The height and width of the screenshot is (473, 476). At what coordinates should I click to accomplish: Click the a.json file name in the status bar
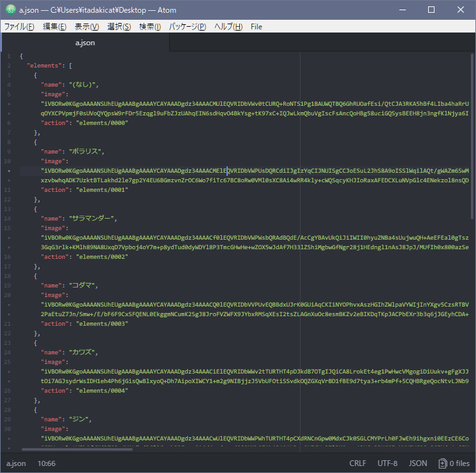(17, 463)
